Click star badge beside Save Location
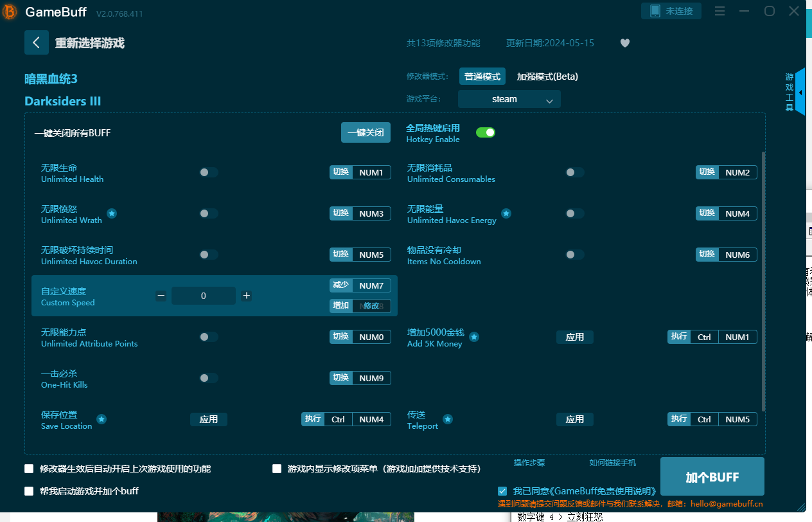 click(101, 419)
